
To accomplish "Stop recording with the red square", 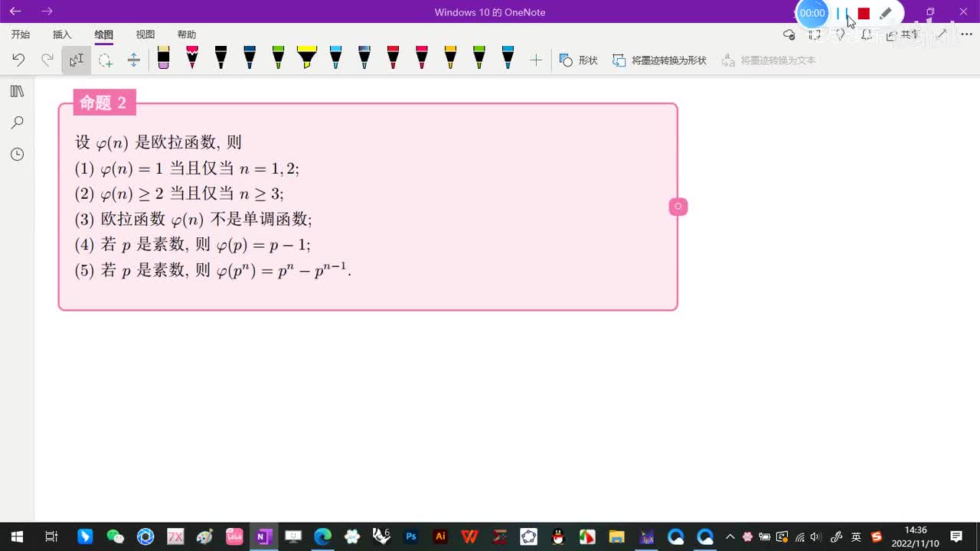I will 864,13.
